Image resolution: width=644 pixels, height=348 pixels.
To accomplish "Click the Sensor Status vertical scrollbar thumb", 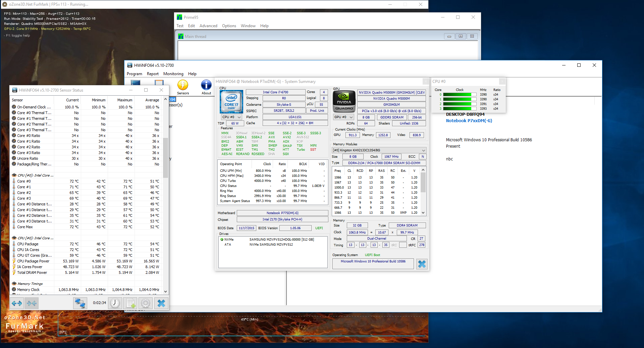I will point(165,158).
